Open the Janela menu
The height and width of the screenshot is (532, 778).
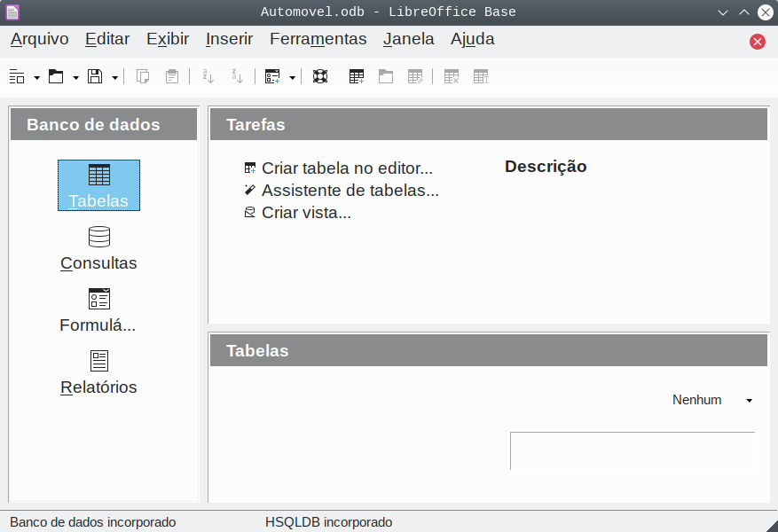(x=408, y=39)
